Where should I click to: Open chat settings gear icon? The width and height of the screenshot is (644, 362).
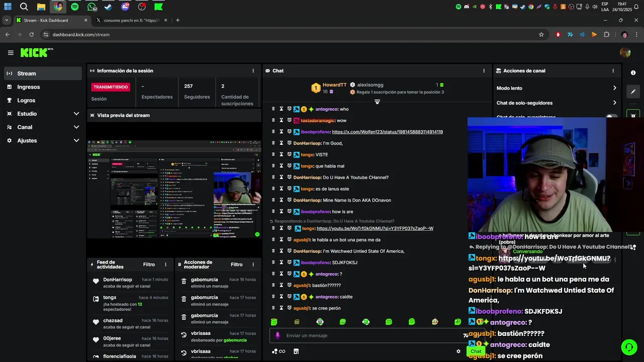pyautogui.click(x=458, y=351)
